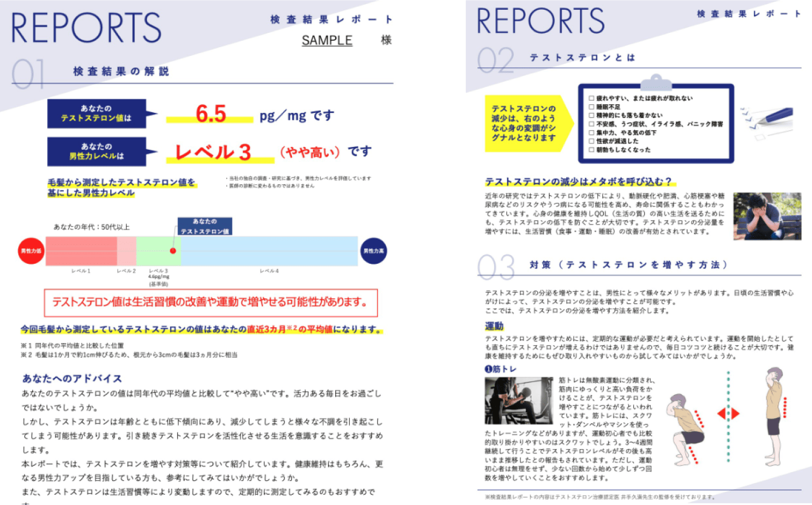Check the 疲れやすい、または疲れが取れない box
Image resolution: width=812 pixels, height=505 pixels.
tap(591, 98)
